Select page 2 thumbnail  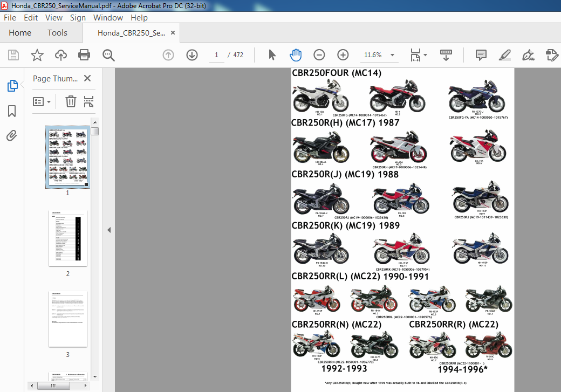click(x=68, y=238)
